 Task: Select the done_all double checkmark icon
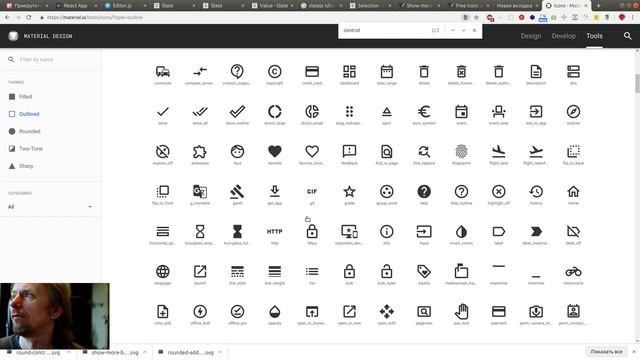(x=200, y=111)
